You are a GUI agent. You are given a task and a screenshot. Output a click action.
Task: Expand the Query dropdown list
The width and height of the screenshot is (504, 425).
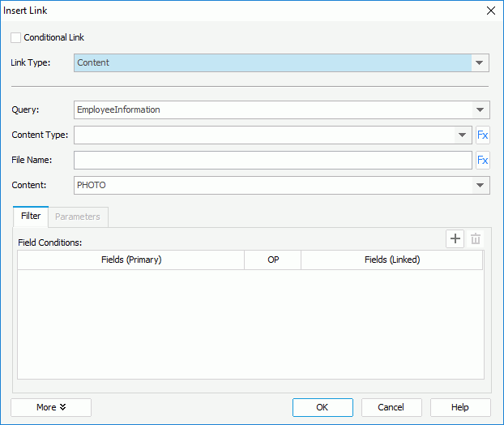(x=481, y=109)
